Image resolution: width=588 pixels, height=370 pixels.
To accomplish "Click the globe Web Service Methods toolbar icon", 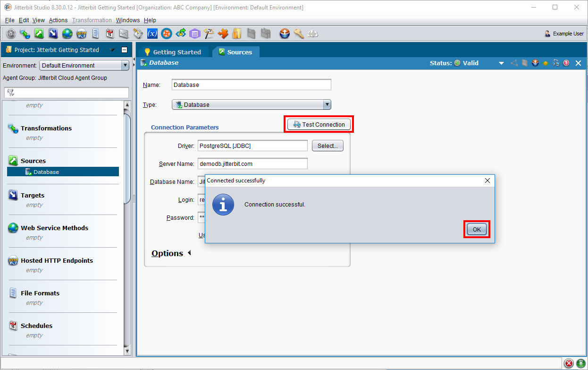I will coord(67,34).
